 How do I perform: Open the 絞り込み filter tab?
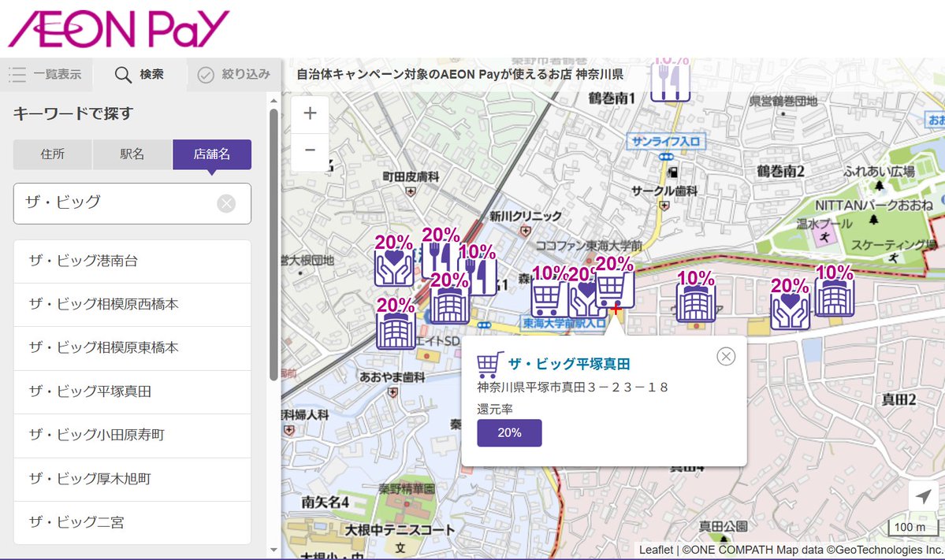point(234,75)
